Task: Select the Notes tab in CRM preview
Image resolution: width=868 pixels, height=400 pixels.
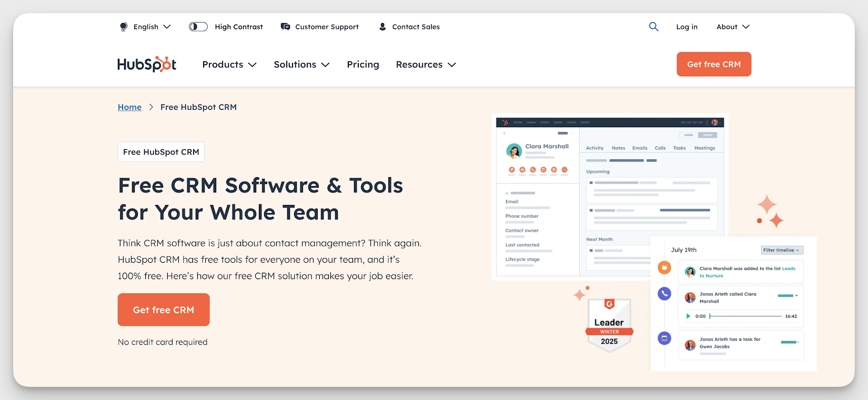Action: point(619,148)
